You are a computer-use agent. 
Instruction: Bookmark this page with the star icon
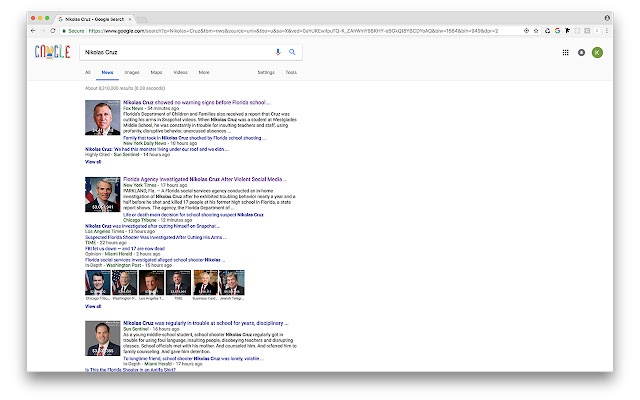pos(536,31)
